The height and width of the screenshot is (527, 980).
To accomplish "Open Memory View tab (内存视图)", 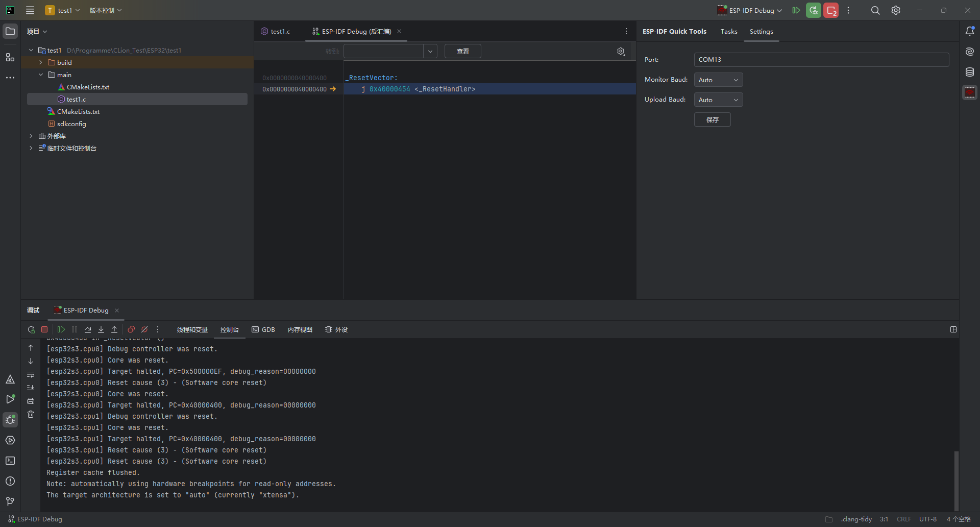I will (300, 329).
